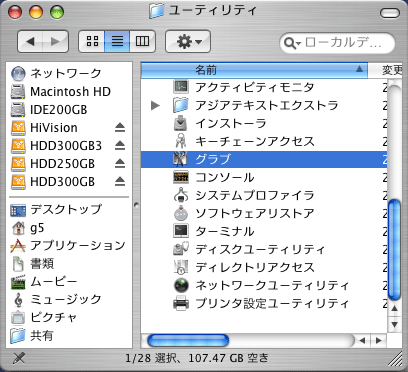Eject the HiVision drive

tap(120, 128)
